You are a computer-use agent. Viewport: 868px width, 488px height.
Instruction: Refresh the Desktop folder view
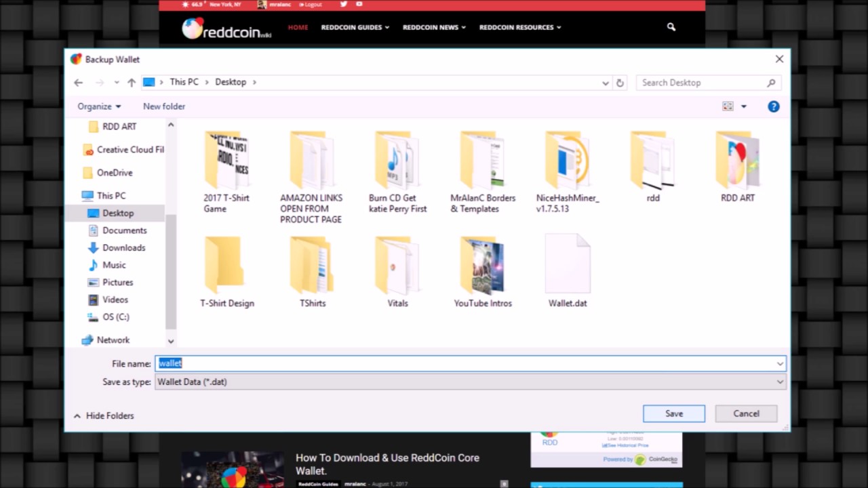(620, 83)
